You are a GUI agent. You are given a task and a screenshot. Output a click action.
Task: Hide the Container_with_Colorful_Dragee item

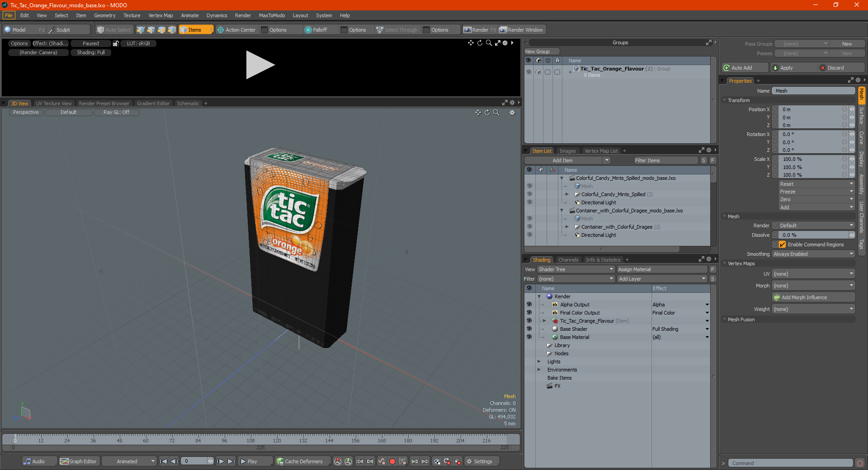tap(529, 227)
